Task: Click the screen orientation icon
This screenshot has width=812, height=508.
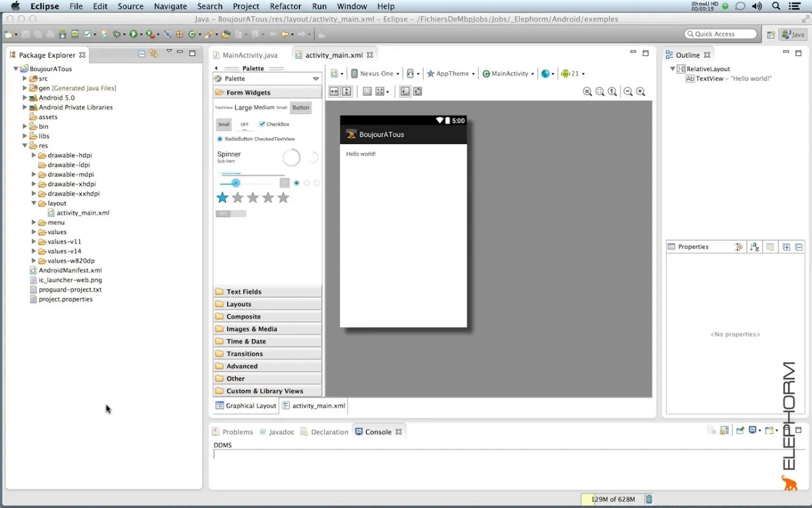Action: [x=410, y=74]
